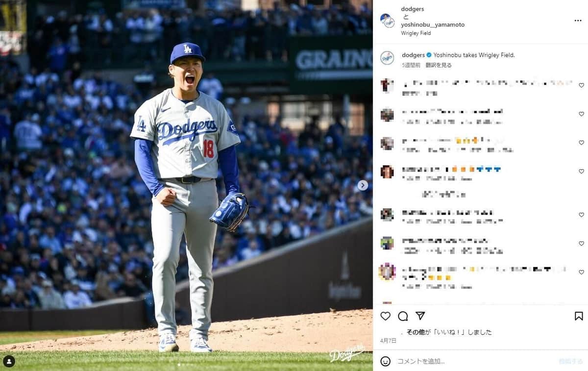Click the tagged people icon on photo
This screenshot has height=371, width=588.
click(9, 361)
